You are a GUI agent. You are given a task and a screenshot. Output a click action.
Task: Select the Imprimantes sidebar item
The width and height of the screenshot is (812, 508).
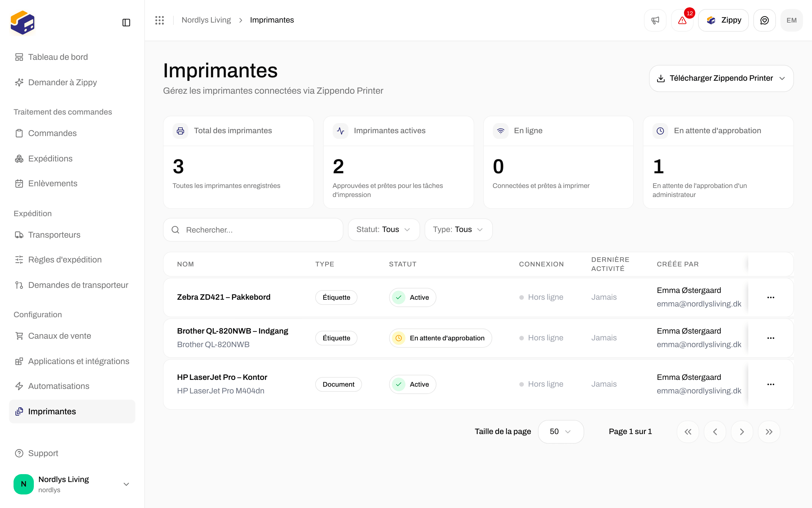pos(72,411)
